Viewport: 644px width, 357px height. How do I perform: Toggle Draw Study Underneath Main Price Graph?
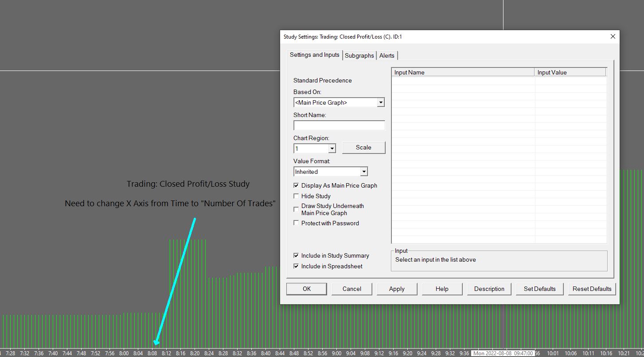(x=296, y=209)
